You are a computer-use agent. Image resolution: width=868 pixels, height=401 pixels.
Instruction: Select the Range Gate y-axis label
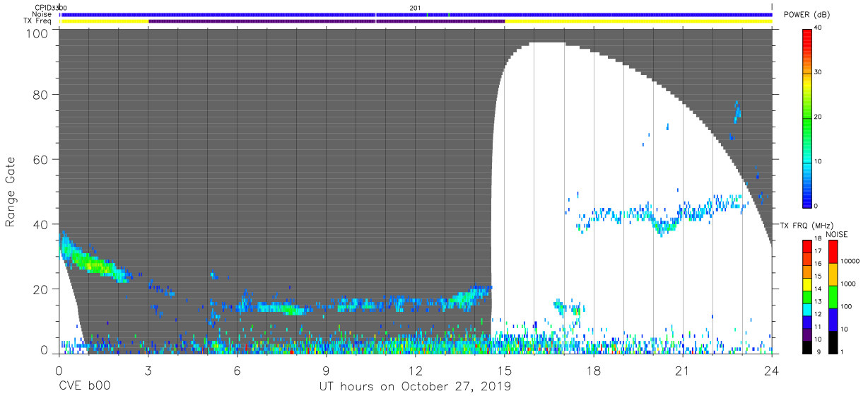11,191
